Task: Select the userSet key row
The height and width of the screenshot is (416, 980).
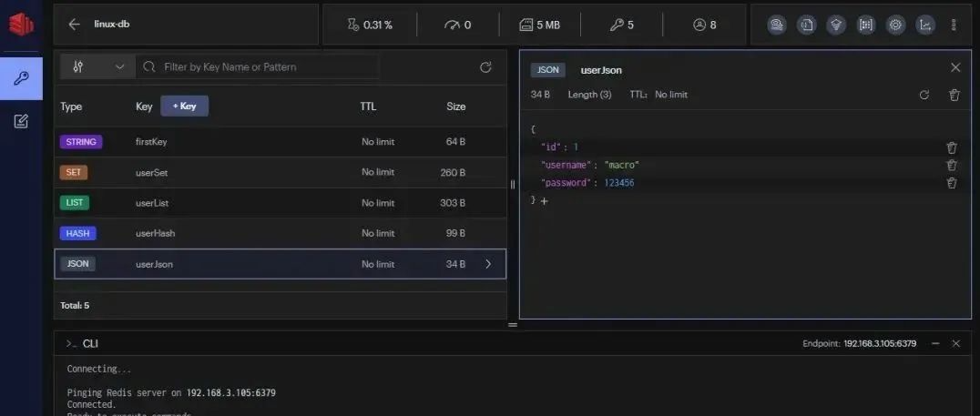Action: point(280,172)
